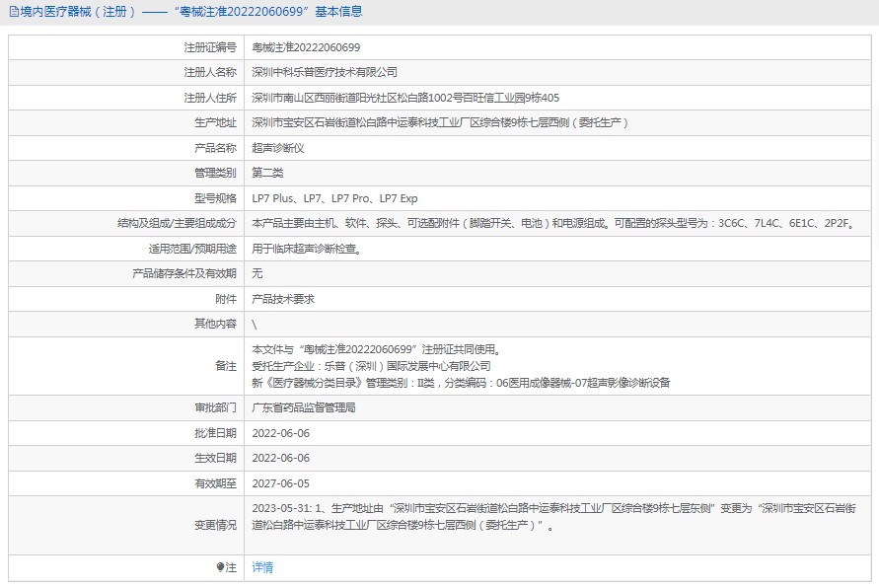Viewport: 879px width, 588px height.
Task: Click the change record dated 2023-05-31
Action: [x=553, y=517]
